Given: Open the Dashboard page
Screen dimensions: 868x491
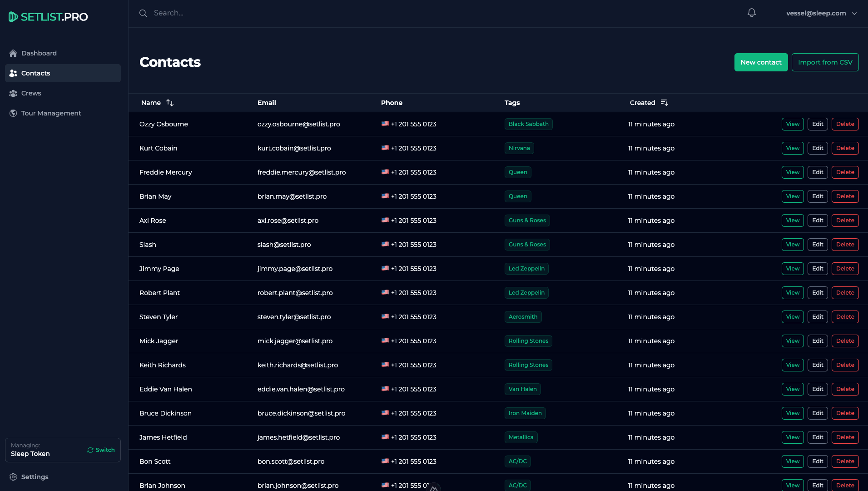Looking at the screenshot, I should [63, 53].
